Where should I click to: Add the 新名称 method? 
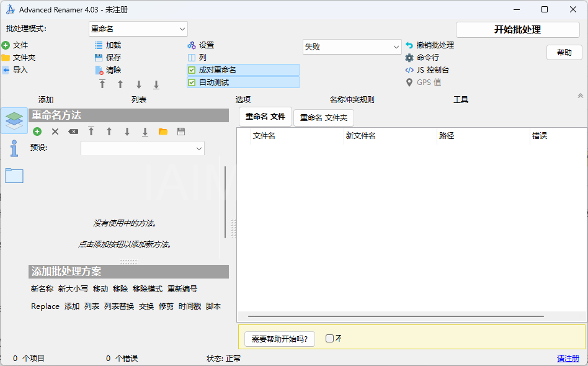(x=42, y=289)
